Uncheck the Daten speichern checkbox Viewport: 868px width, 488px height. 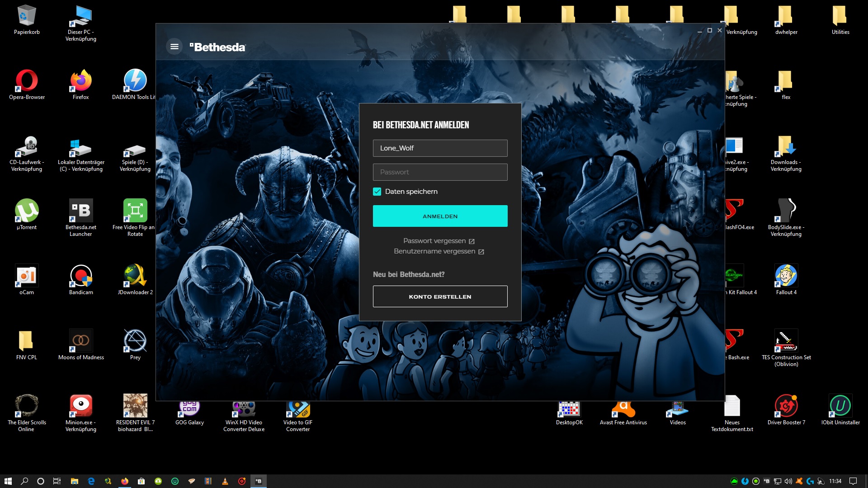click(x=377, y=192)
